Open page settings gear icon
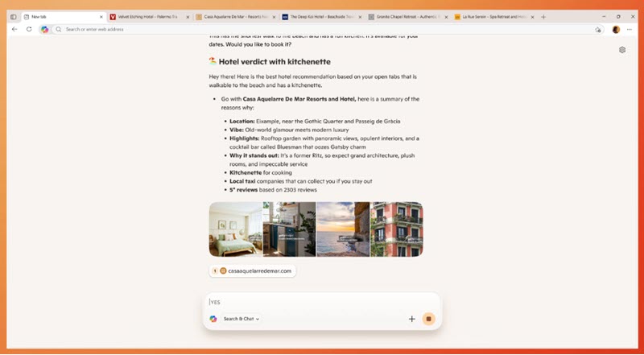The height and width of the screenshot is (355, 644). 622,50
